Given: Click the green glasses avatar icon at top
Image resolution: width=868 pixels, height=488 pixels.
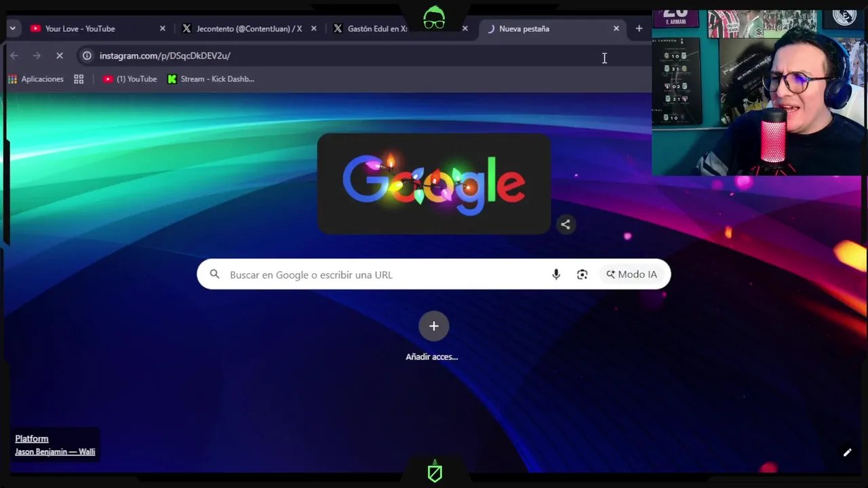Looking at the screenshot, I should pos(434,18).
